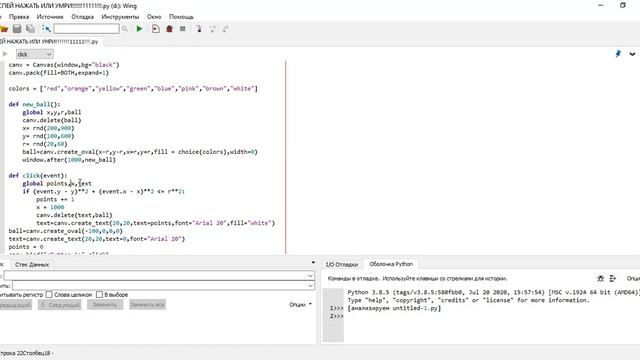The width and height of the screenshot is (640, 360).
Task: Open the "Опции" menu in the search panel
Action: tap(300, 304)
